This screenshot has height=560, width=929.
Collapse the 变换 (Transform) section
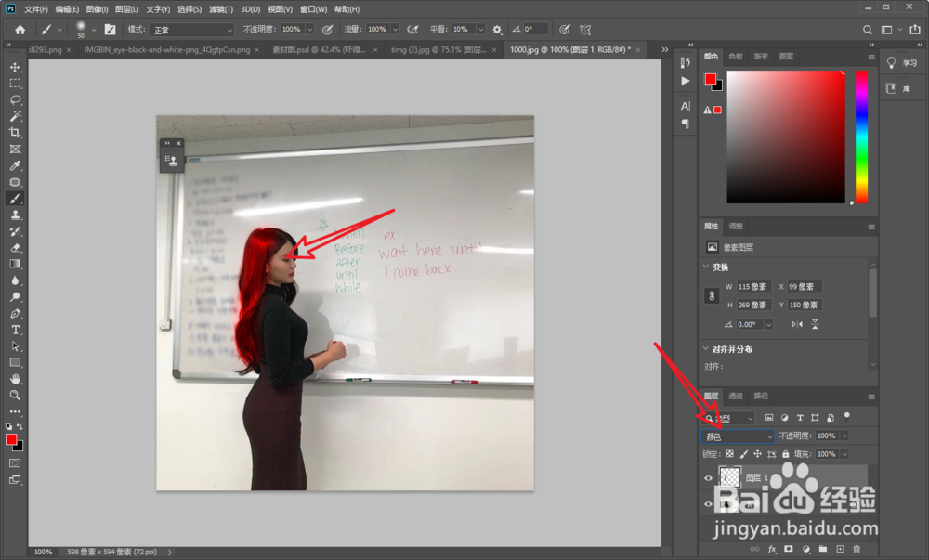click(706, 267)
